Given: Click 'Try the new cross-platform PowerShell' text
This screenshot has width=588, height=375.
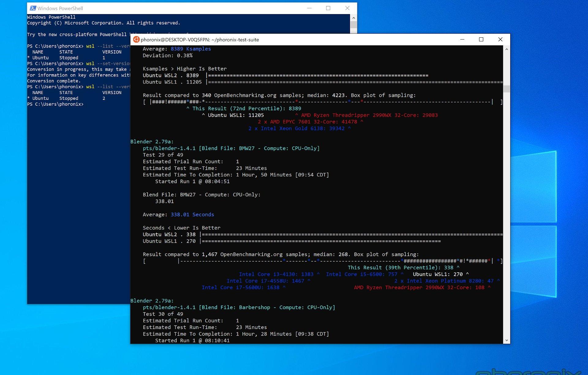Looking at the screenshot, I should [77, 35].
